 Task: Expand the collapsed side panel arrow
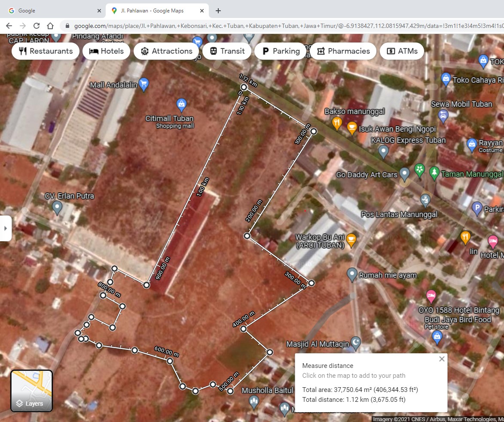click(x=6, y=228)
